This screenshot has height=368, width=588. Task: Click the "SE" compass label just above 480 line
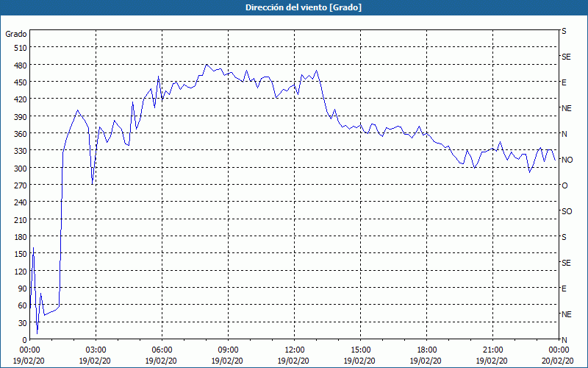click(566, 57)
